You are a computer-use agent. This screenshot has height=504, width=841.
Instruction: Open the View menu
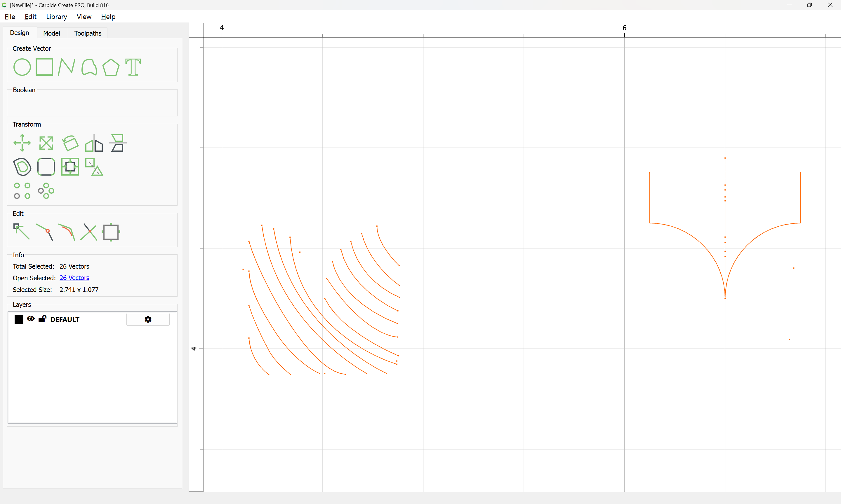tap(84, 17)
